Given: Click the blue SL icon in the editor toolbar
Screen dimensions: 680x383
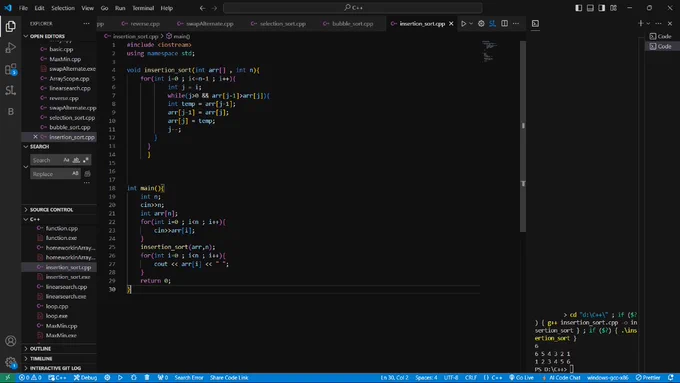Looking at the screenshot, I should pos(493,23).
